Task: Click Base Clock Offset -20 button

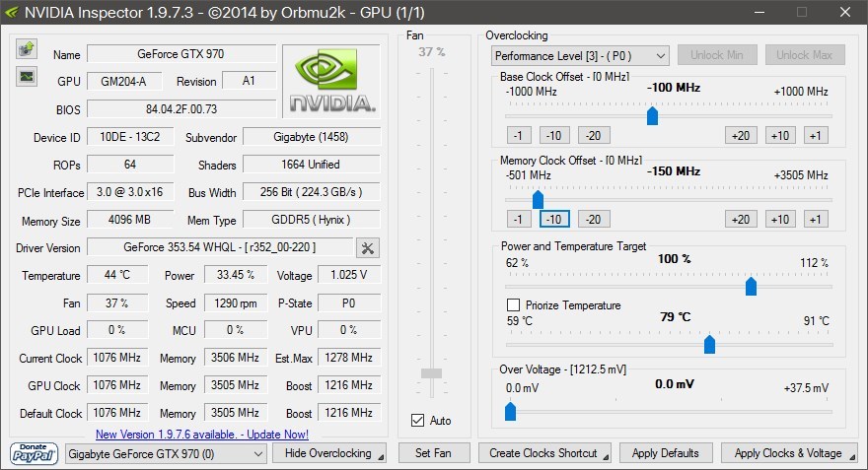Action: point(594,135)
